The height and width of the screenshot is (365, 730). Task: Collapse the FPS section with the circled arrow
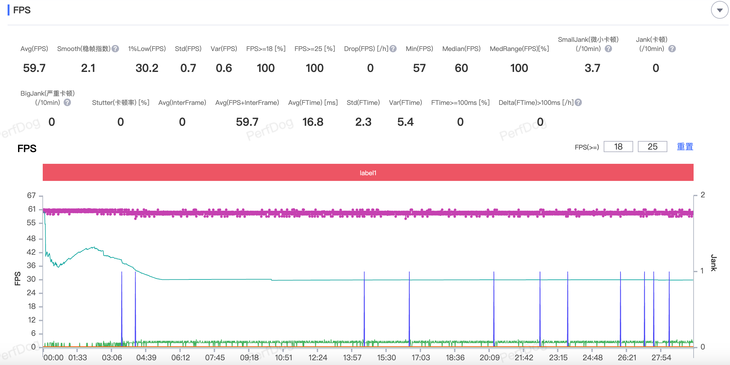click(719, 10)
